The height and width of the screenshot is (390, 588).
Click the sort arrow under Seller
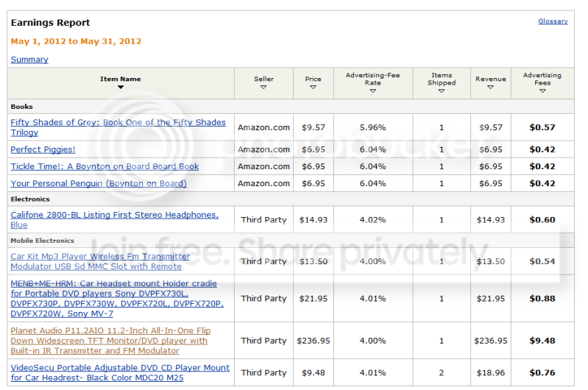tap(263, 88)
